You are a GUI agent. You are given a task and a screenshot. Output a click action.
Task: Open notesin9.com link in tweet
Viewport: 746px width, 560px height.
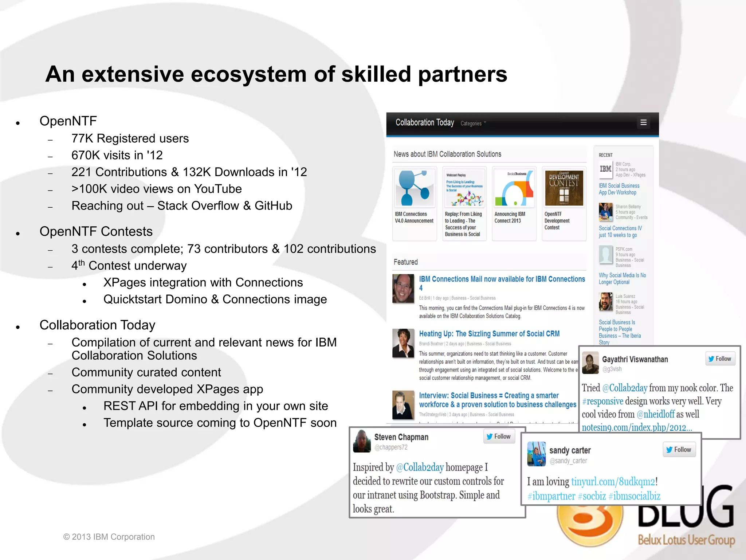coord(637,427)
